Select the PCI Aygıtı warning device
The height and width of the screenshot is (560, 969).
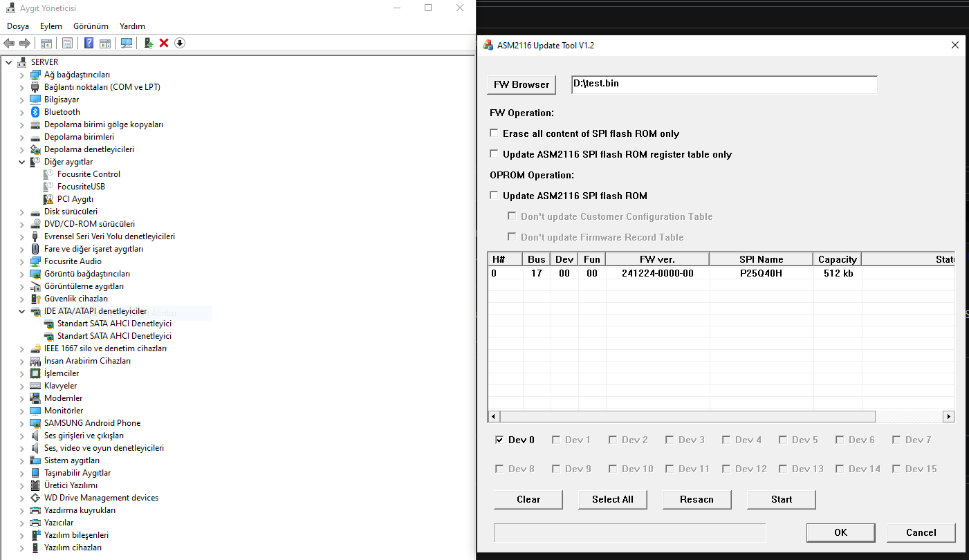pos(75,199)
